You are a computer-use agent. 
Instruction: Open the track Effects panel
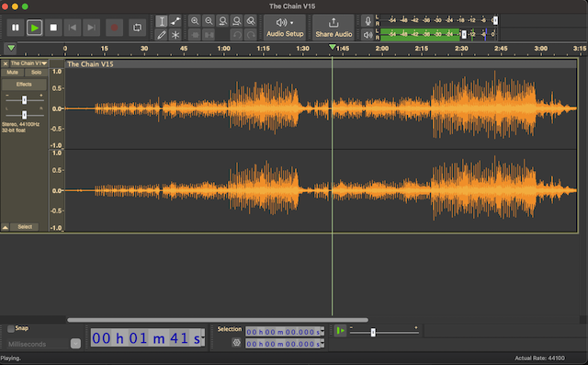click(x=24, y=85)
